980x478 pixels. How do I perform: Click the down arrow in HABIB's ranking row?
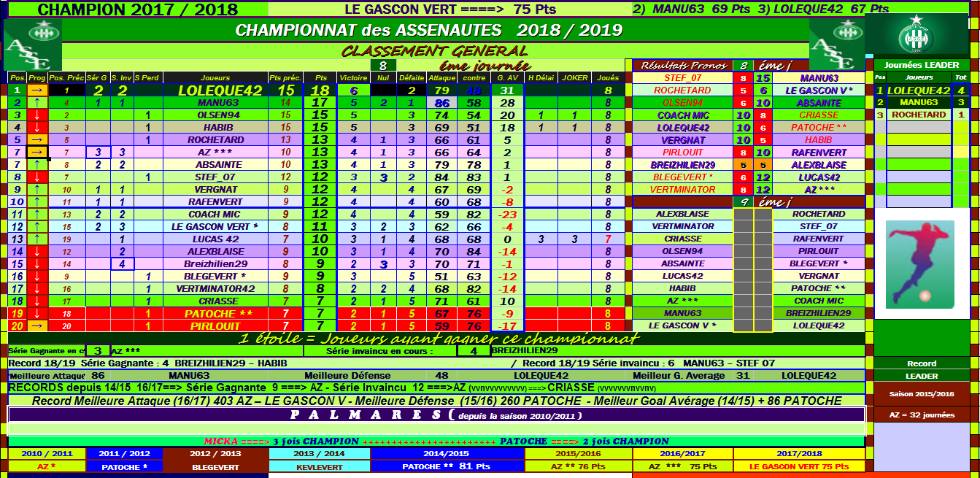coord(36,128)
